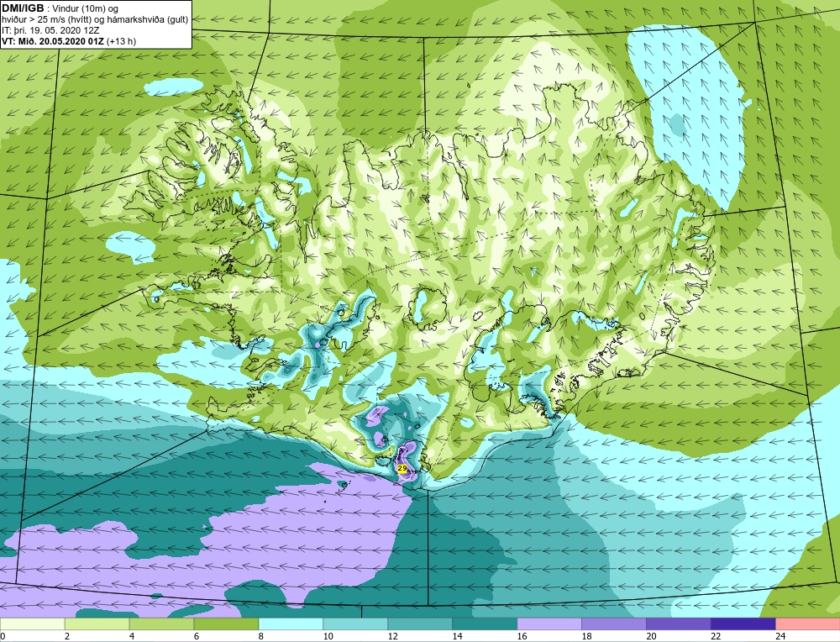Click the 12–14 m/s teal legend swatch
Screen dimensions: 840x642
click(x=420, y=624)
